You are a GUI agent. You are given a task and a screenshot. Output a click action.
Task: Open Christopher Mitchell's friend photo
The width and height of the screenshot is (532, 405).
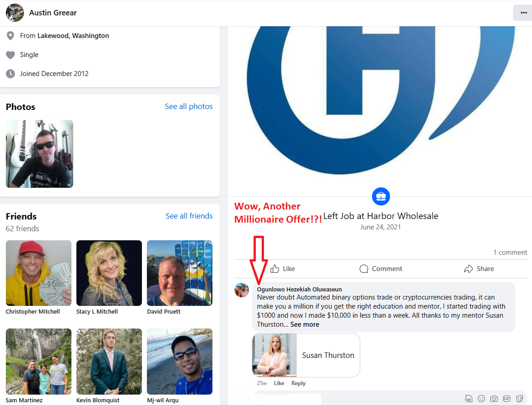tap(39, 273)
